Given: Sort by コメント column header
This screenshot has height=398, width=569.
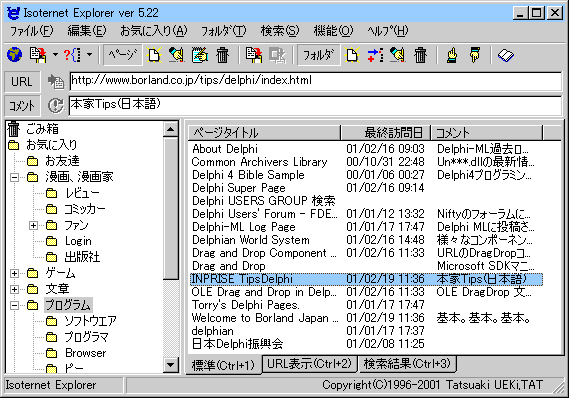Looking at the screenshot, I should (x=487, y=133).
